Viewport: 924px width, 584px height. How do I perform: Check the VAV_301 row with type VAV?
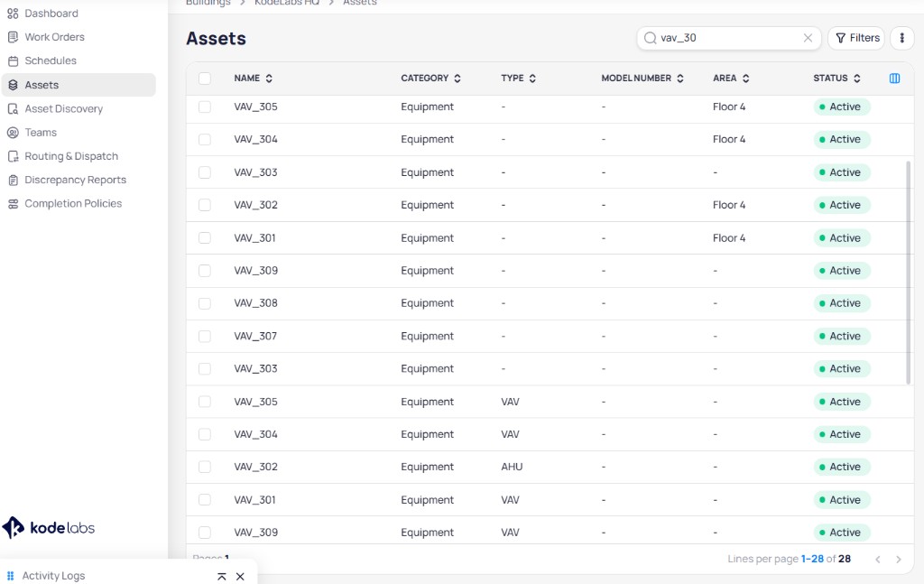tap(205, 500)
